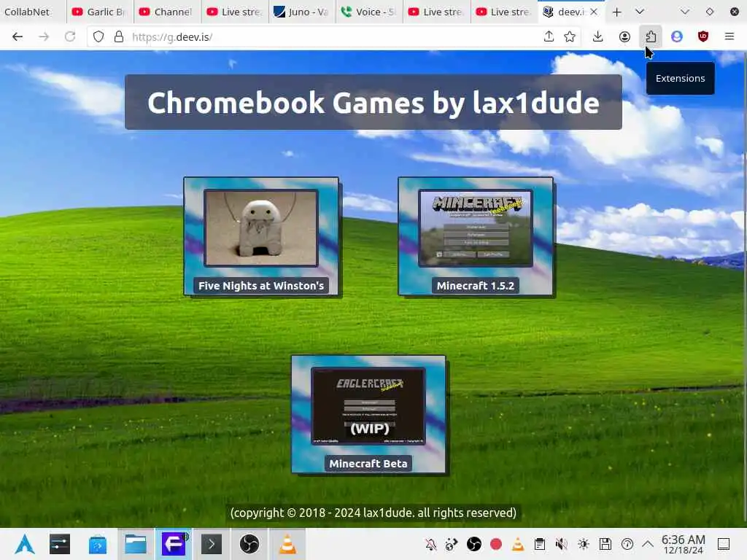Open VLC media player from the taskbar
The width and height of the screenshot is (747, 560).
point(287,544)
